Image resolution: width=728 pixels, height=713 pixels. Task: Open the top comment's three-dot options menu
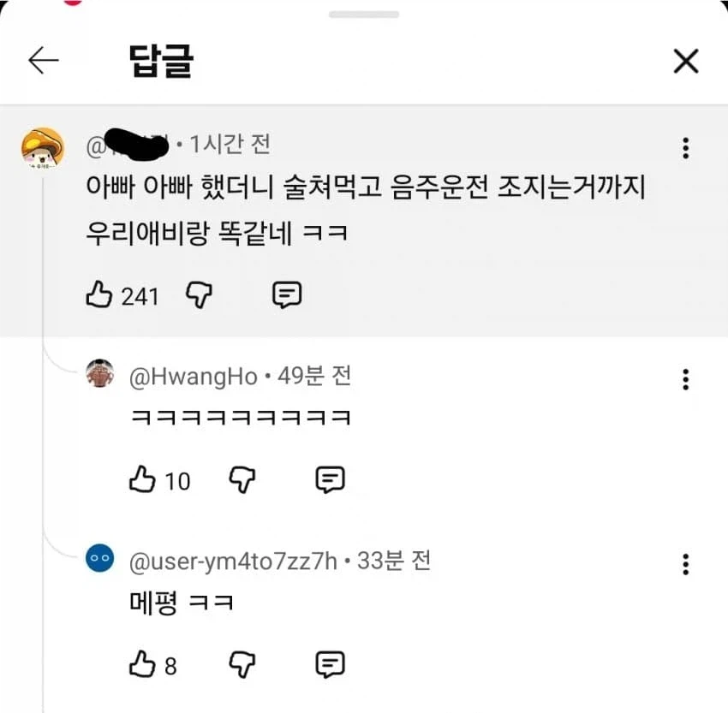click(x=685, y=147)
